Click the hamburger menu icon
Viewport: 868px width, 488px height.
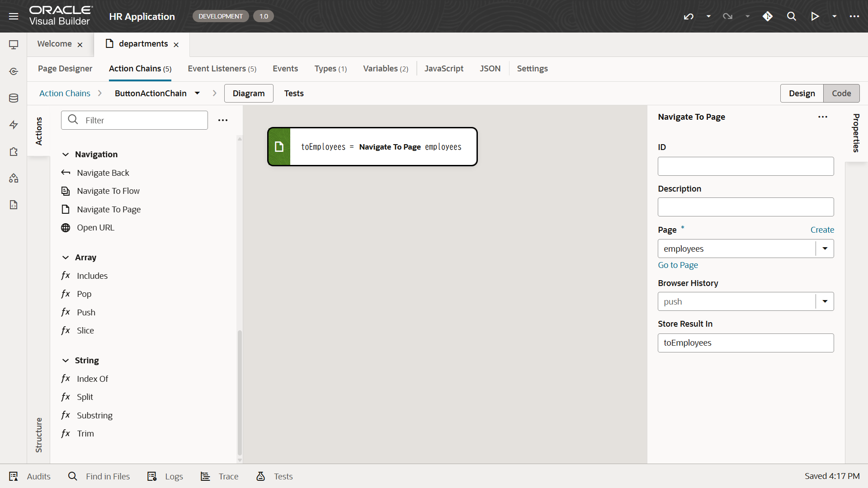tap(14, 16)
